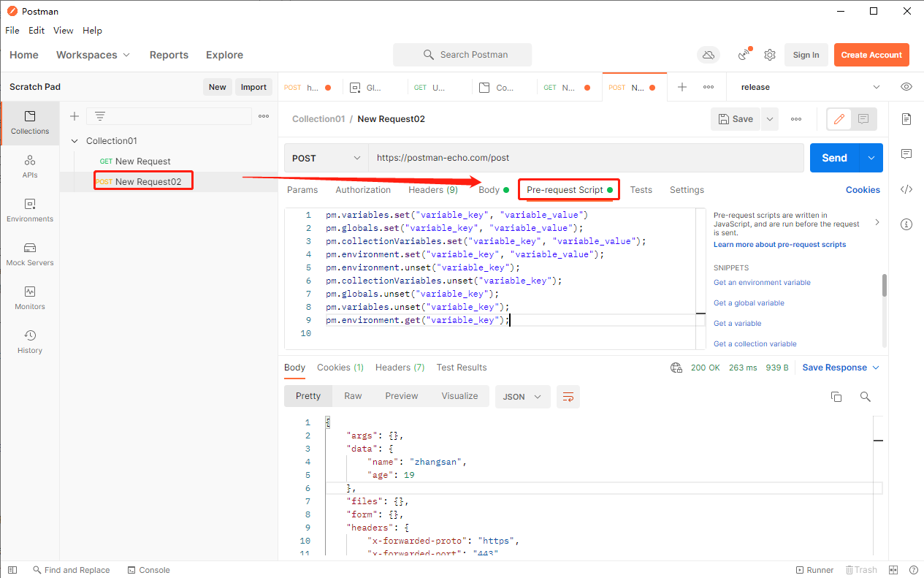924x578 pixels.
Task: Click the plus icon to create a collection
Action: [x=74, y=116]
